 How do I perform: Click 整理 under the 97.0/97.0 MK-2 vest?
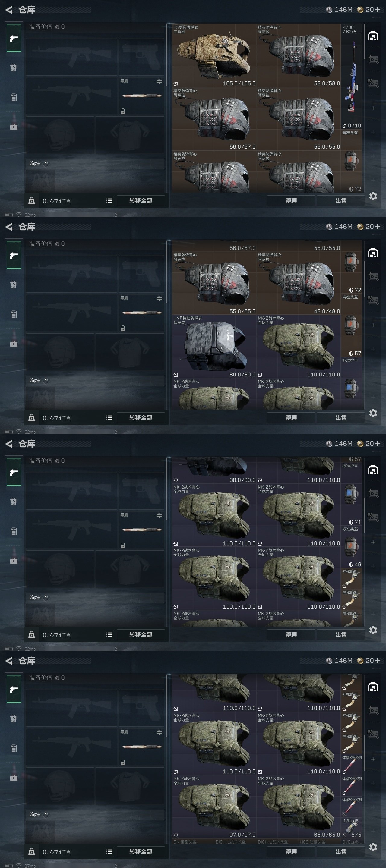point(291,851)
